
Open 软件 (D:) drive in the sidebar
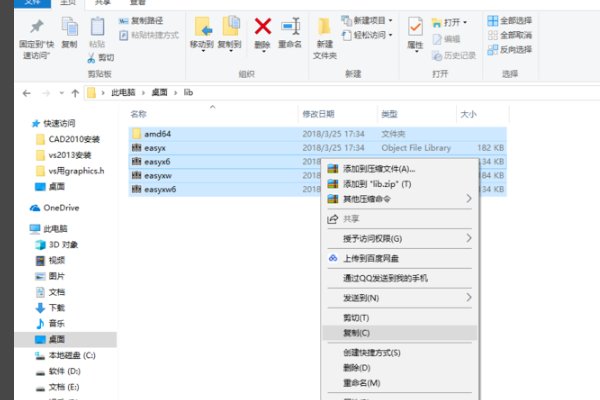point(64,371)
